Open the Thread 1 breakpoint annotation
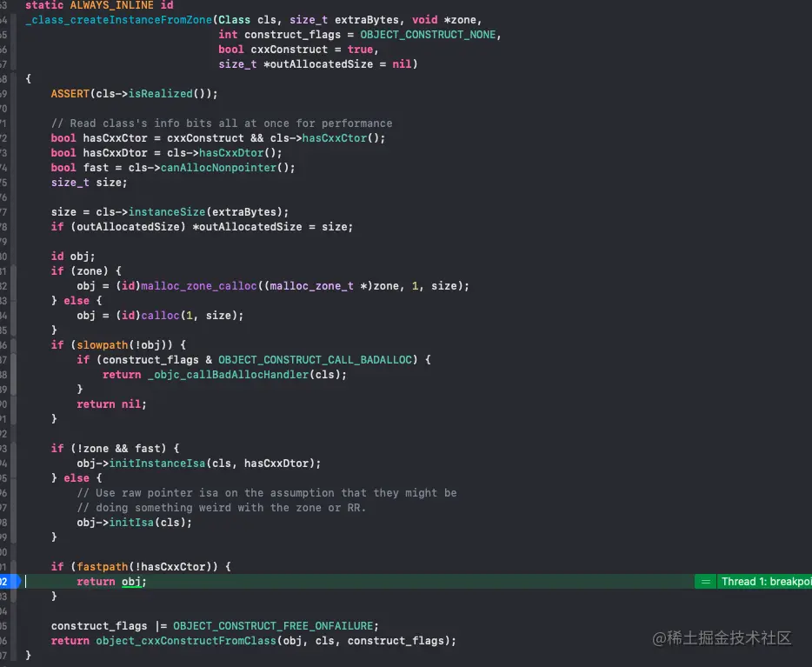This screenshot has height=667, width=812. coord(765,582)
